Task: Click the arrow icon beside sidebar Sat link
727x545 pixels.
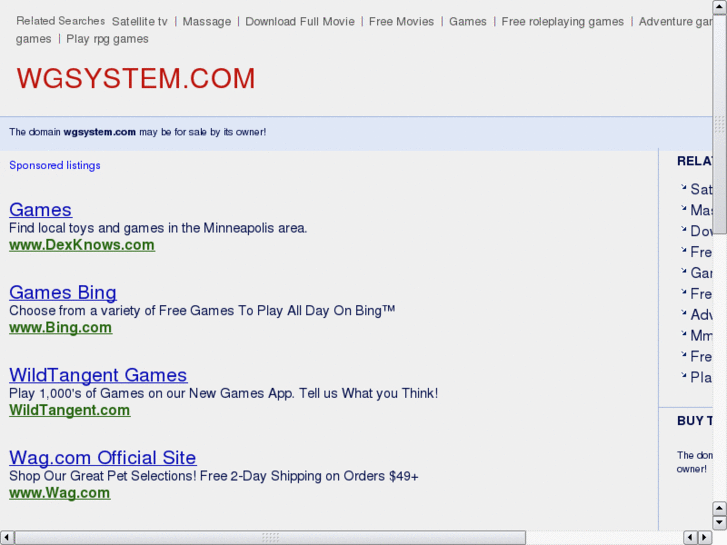Action: [x=683, y=187]
